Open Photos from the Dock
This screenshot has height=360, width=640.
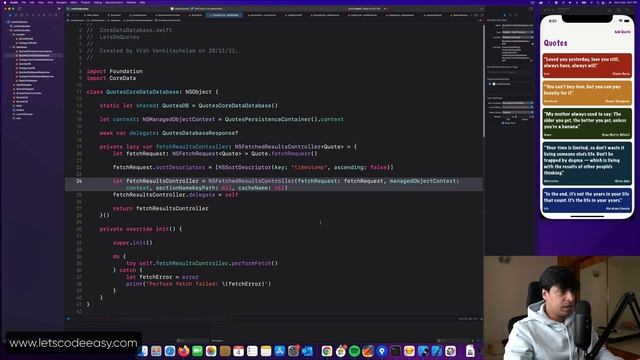click(x=211, y=351)
